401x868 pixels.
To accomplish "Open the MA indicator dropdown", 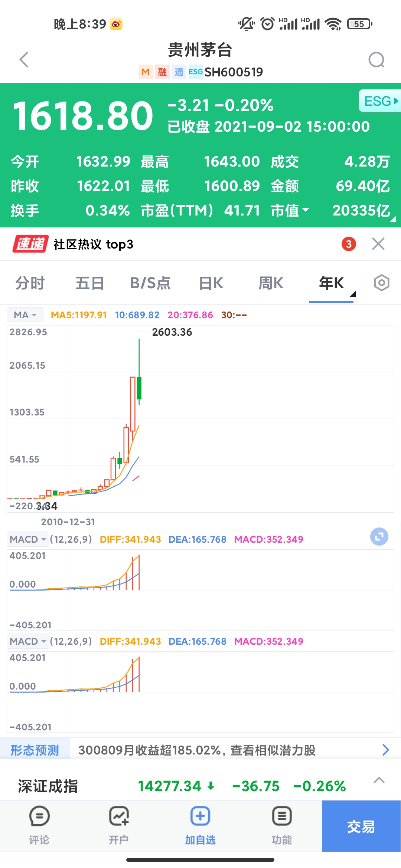I will point(25,315).
